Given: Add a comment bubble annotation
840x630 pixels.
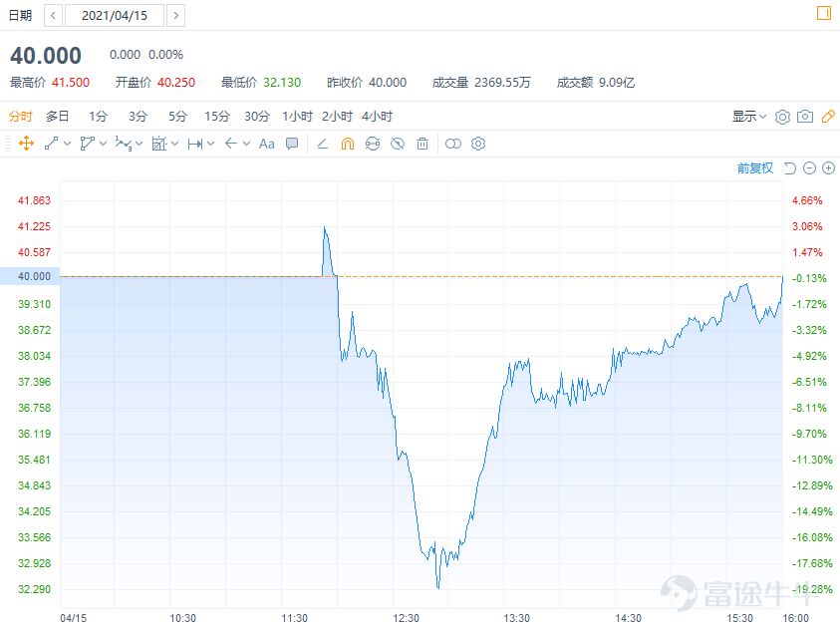Looking at the screenshot, I should 292,144.
